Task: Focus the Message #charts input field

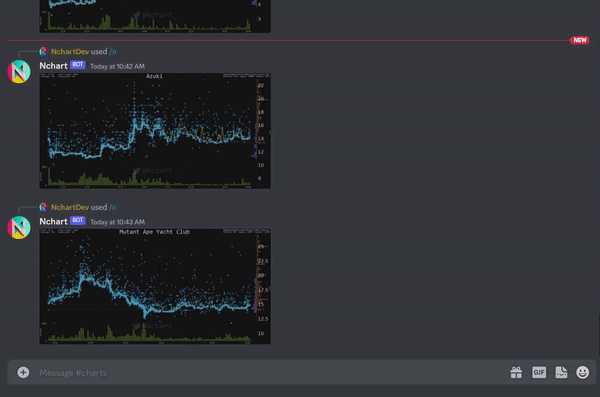Action: pos(268,372)
